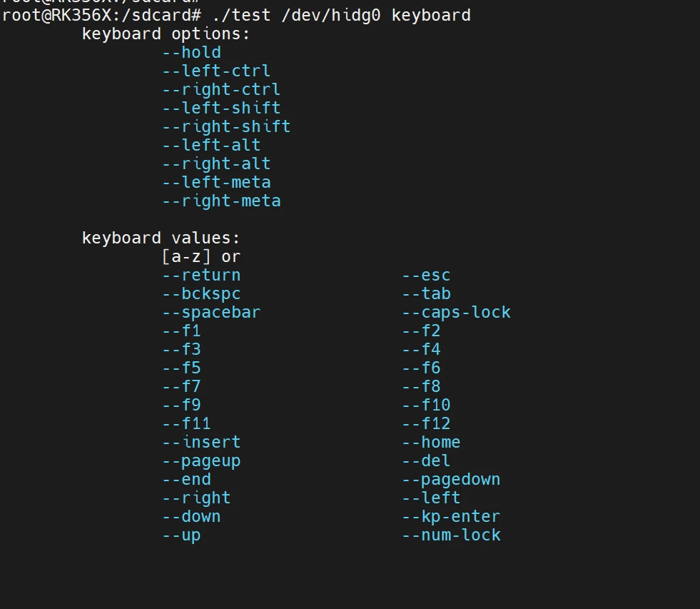Select the --right-alt option

(x=216, y=164)
